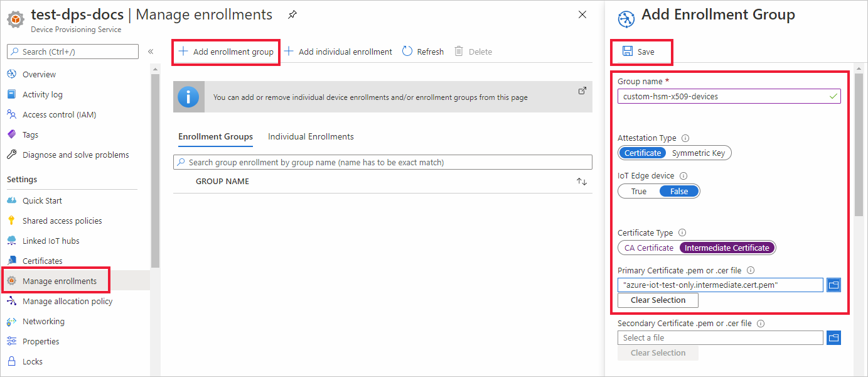Browse for the Primary Certificate file
The width and height of the screenshot is (868, 377).
click(x=833, y=285)
